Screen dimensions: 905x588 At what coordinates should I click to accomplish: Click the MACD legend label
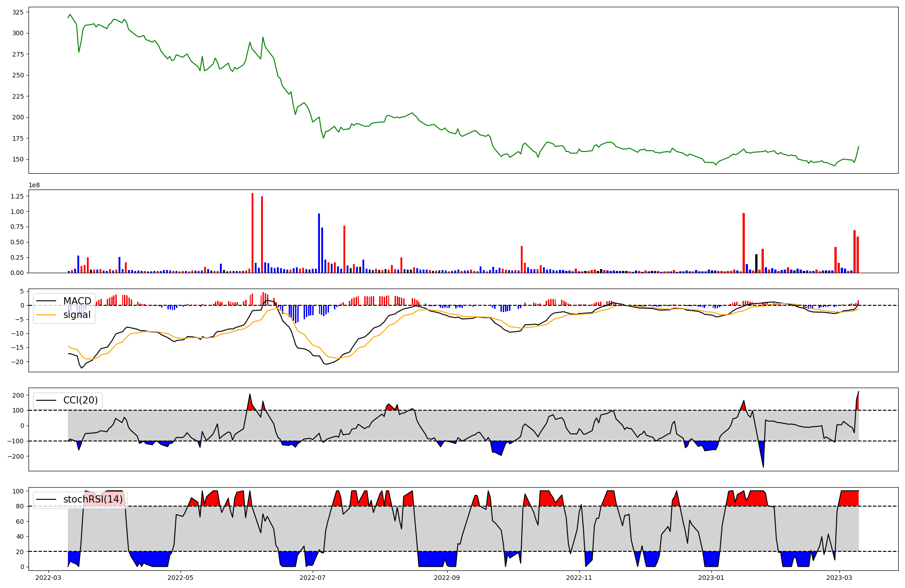click(77, 301)
